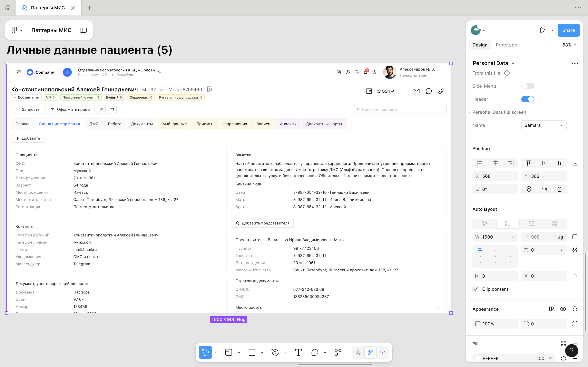Enable the Side_Menu toggle
Viewport: 588px width, 367px height.
[528, 86]
